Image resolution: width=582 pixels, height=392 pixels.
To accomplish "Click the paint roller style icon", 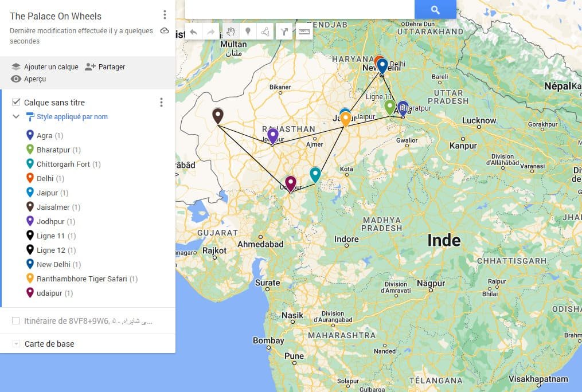I will 30,117.
